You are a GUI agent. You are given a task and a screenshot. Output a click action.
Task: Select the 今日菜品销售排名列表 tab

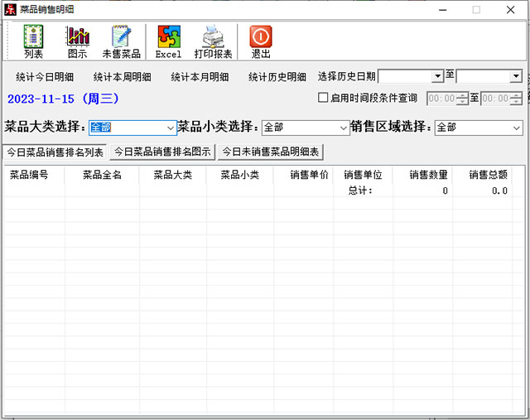(x=55, y=152)
